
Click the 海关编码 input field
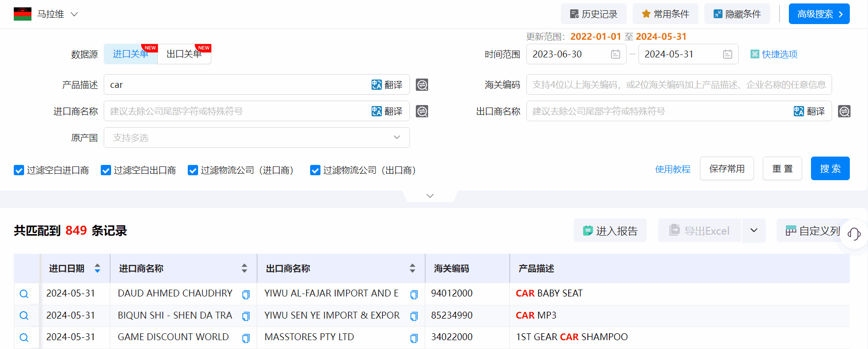[679, 85]
